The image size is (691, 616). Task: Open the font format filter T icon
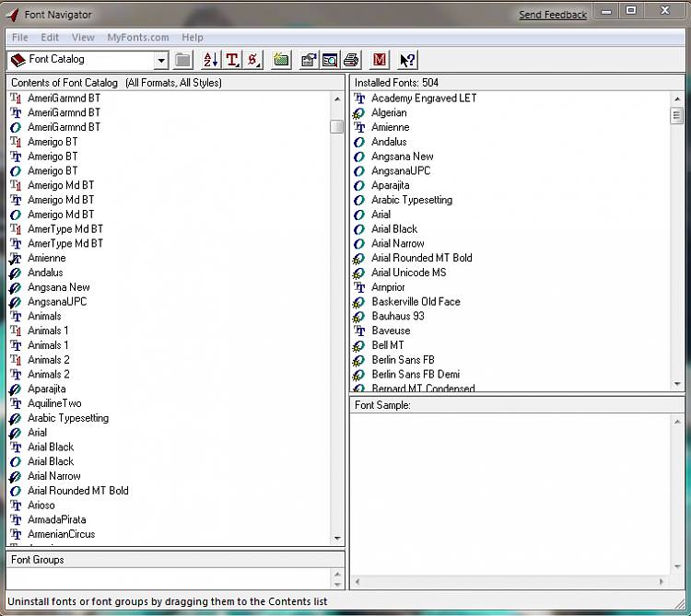pyautogui.click(x=232, y=60)
